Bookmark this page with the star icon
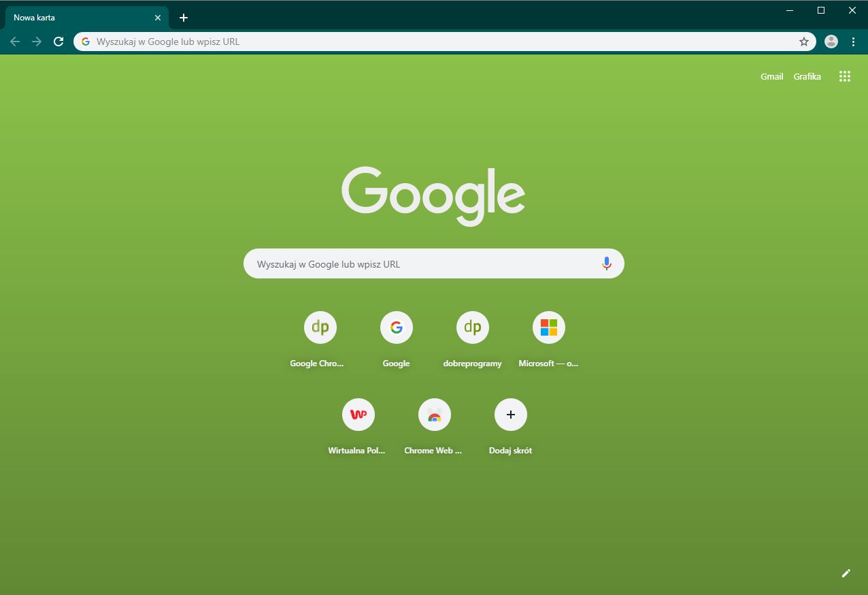Viewport: 868px width, 595px height. [804, 42]
